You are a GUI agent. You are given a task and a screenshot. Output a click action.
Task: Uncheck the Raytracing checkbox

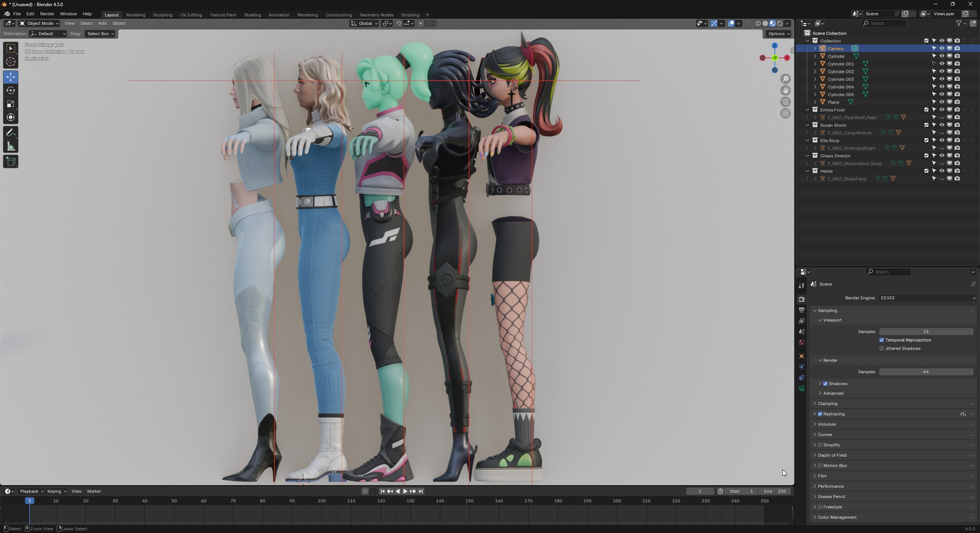tap(820, 414)
